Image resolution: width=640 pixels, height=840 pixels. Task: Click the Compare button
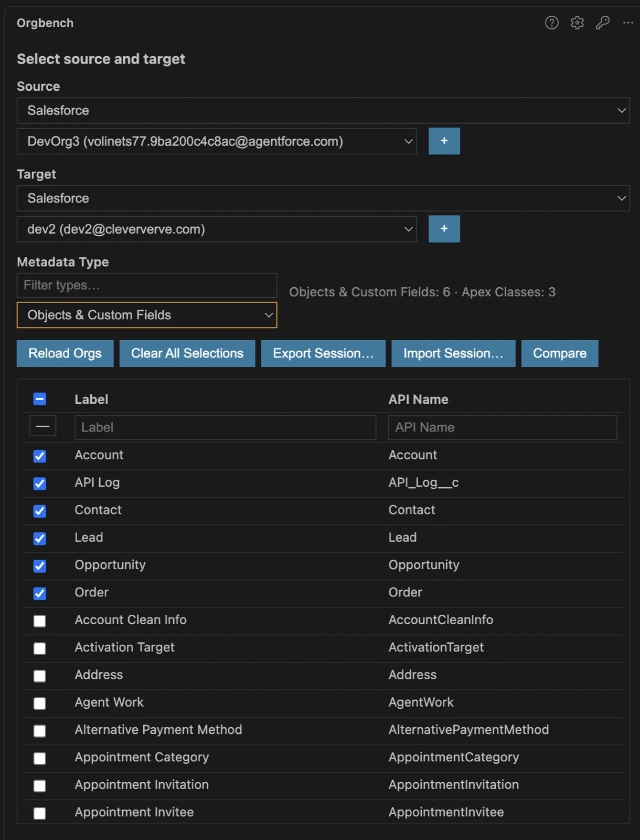pyautogui.click(x=560, y=353)
